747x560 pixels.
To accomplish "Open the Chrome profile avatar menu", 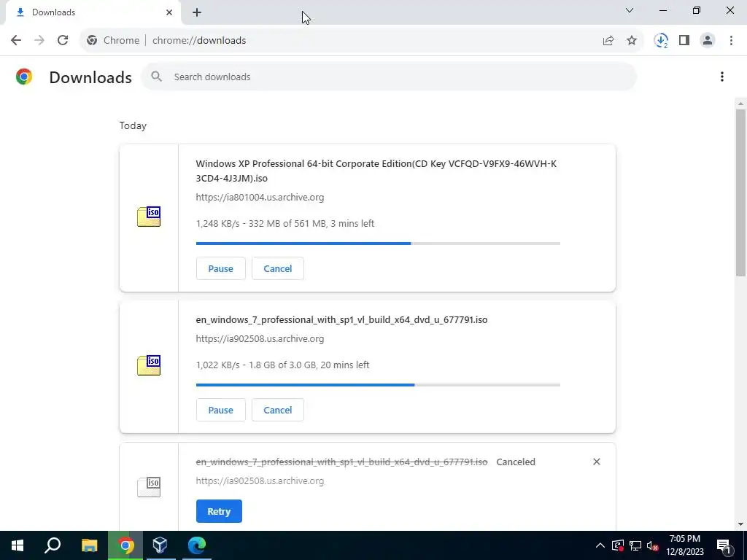I will pyautogui.click(x=708, y=41).
